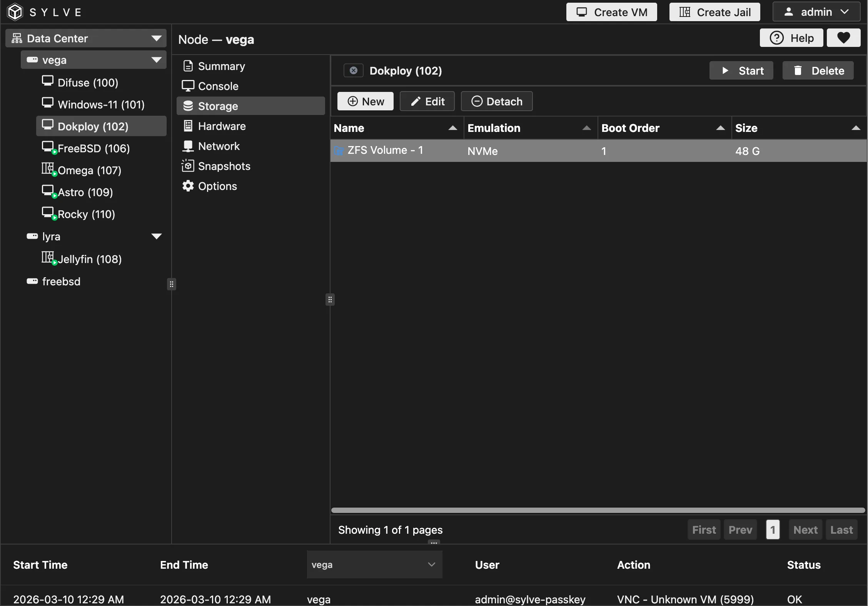Open the vega node filter dropdown
The width and height of the screenshot is (868, 606).
tap(374, 564)
